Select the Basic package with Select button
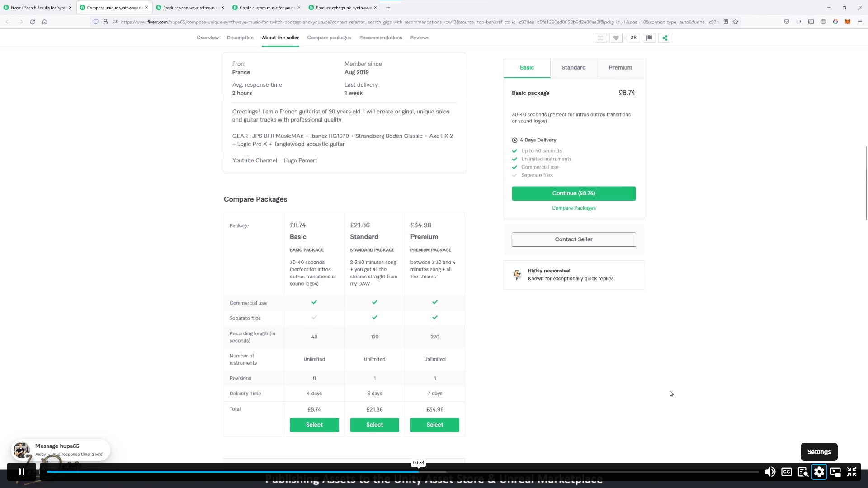This screenshot has height=488, width=868. 314,424
